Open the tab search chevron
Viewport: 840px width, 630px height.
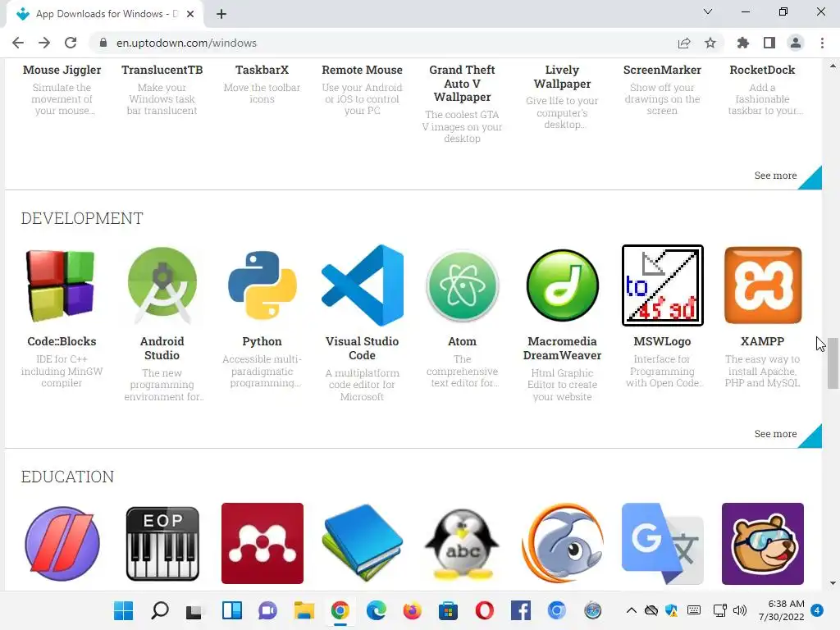[x=708, y=11]
